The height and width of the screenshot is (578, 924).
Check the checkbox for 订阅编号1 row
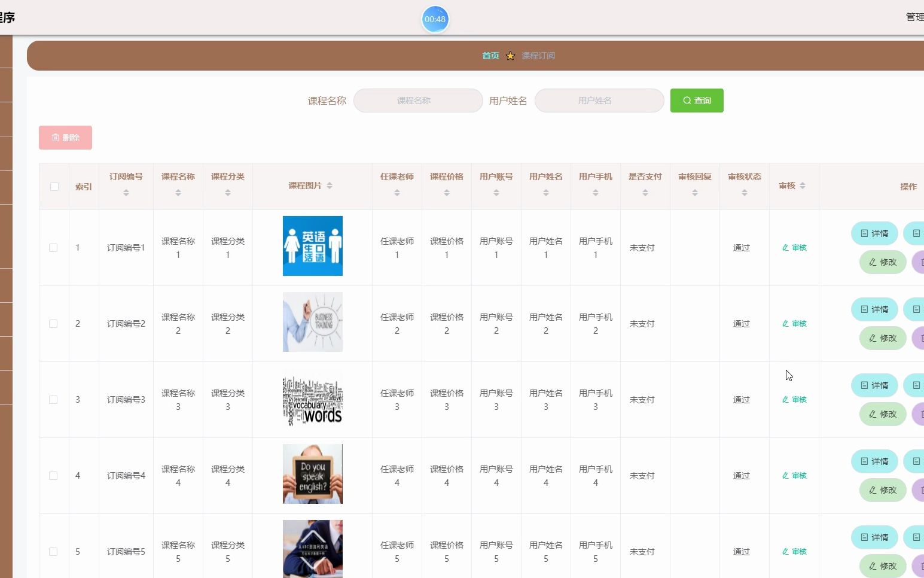point(53,247)
